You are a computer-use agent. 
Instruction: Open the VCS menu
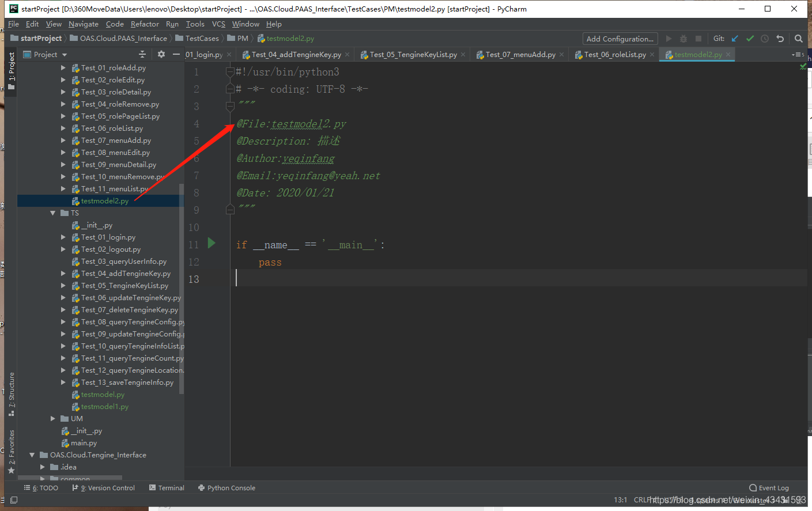(x=218, y=24)
